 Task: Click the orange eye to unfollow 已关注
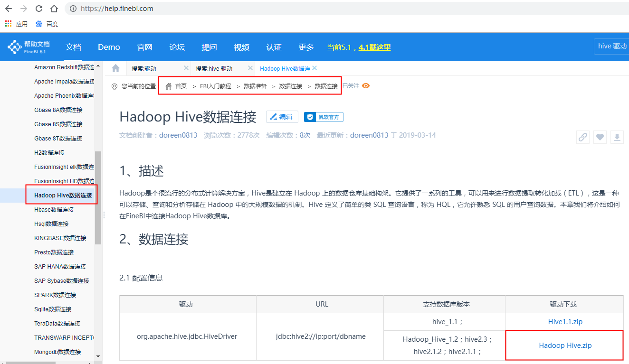366,86
